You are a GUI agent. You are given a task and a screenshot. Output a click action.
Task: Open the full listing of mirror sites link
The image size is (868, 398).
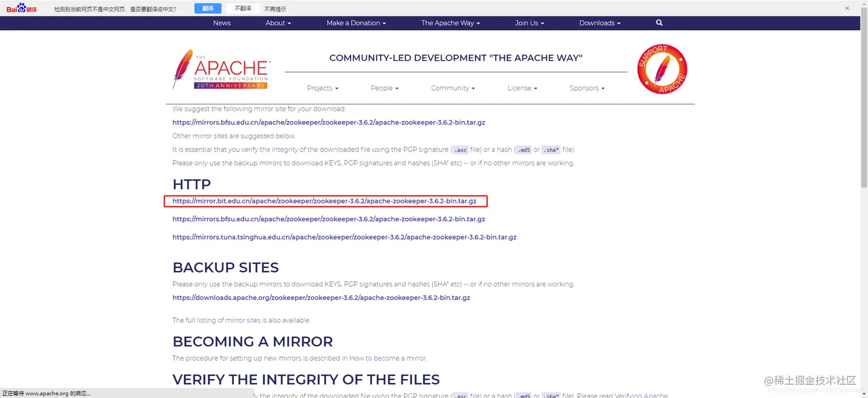click(223, 321)
